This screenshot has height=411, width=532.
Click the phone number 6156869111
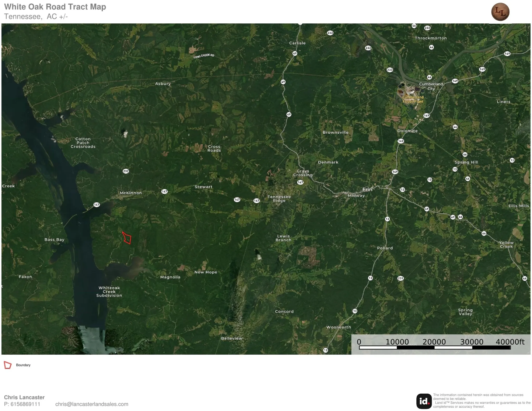click(25, 404)
